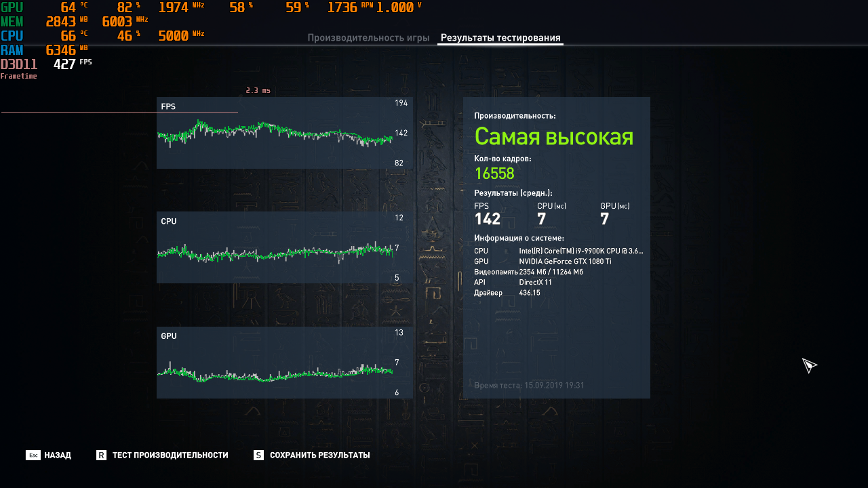Click the 12 maximum label on CPU graph
868x488 pixels.
coord(399,218)
